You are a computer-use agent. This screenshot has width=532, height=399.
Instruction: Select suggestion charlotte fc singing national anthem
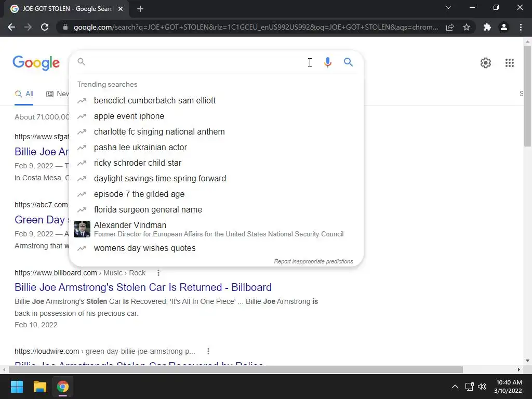click(216, 131)
